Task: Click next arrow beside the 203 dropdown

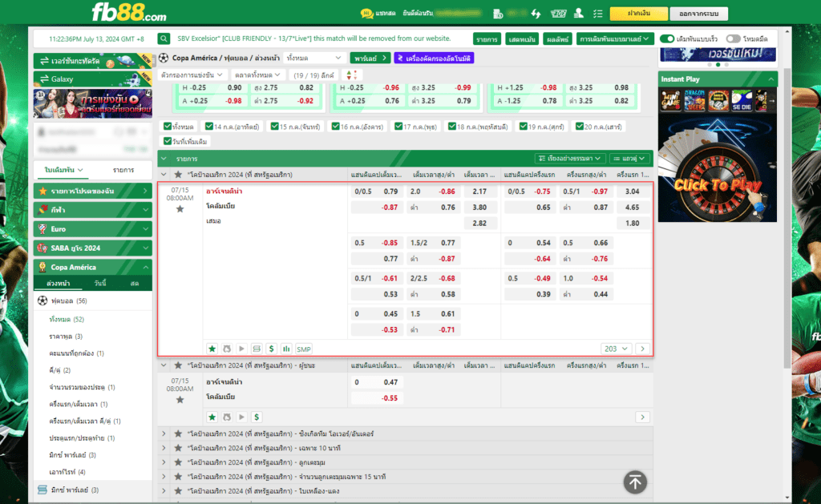Action: pos(642,349)
